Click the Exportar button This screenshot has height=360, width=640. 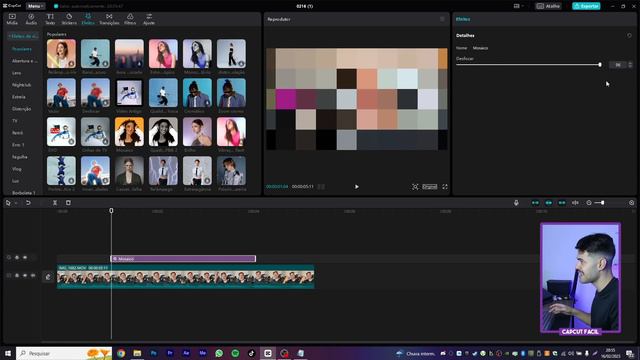point(586,6)
